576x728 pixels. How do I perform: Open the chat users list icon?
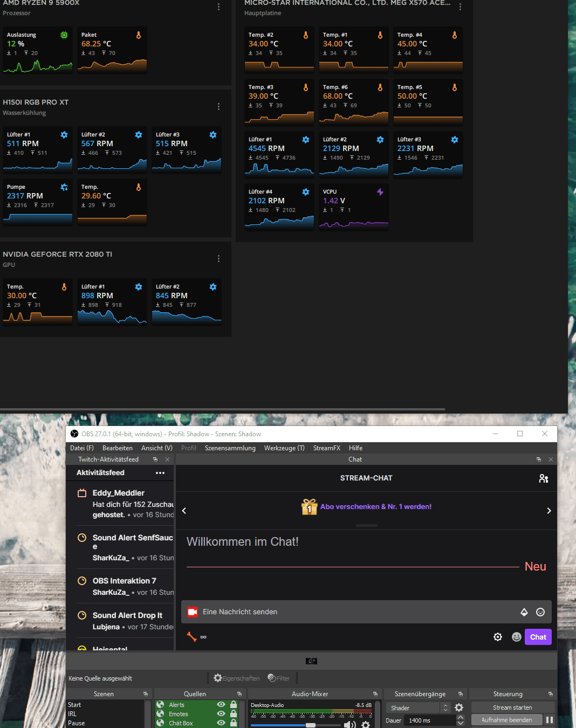coord(544,478)
